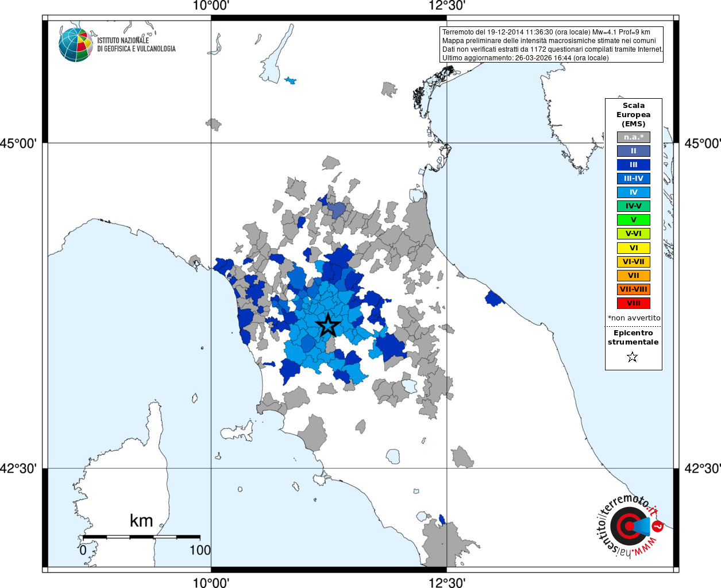Image resolution: width=721 pixels, height=588 pixels.
Task: Select the red VIII legend swatch
Action: tap(634, 303)
